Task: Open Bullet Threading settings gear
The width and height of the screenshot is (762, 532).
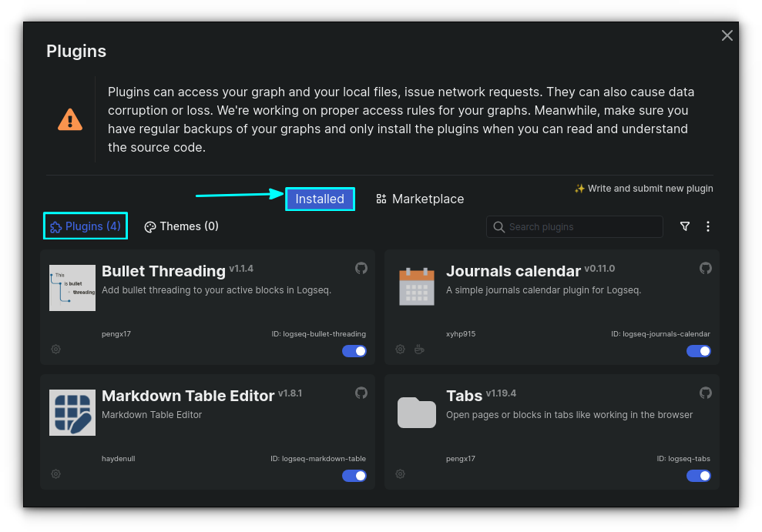Action: 55,350
